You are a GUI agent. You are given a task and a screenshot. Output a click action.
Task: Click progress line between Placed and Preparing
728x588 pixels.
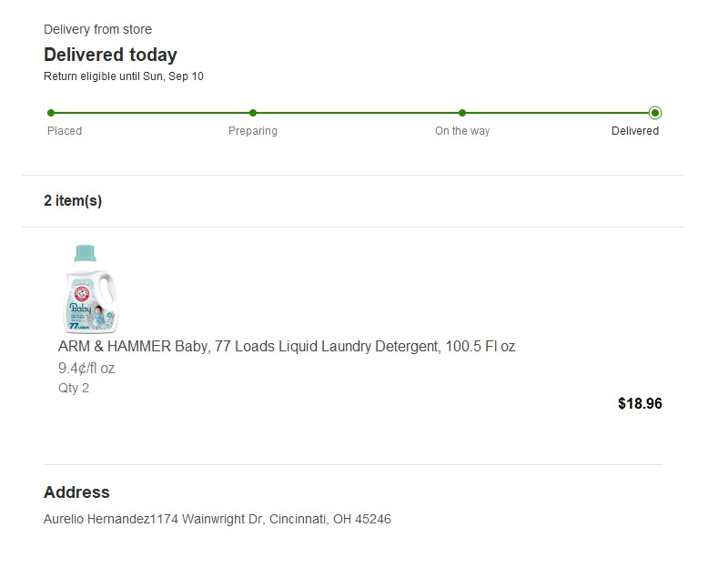point(152,113)
